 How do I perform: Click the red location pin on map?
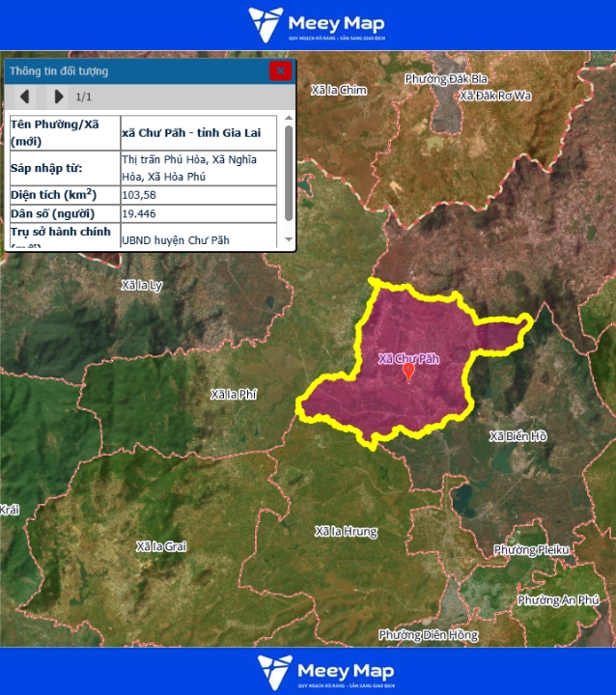click(408, 372)
